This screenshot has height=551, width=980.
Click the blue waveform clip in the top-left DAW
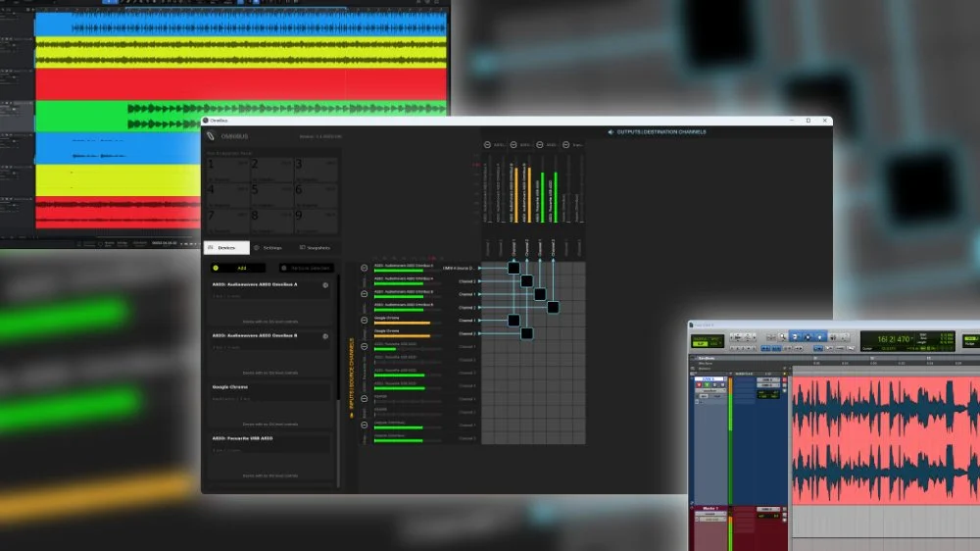tap(241, 25)
